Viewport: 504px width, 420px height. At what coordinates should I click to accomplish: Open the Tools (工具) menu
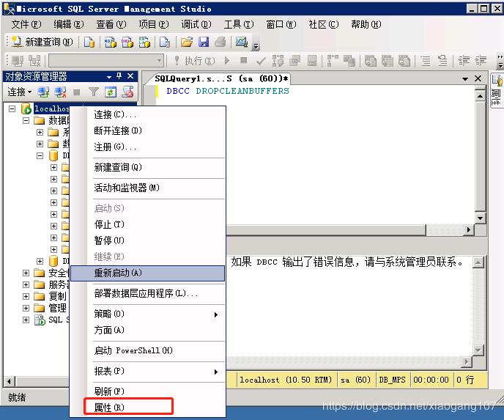pos(239,24)
